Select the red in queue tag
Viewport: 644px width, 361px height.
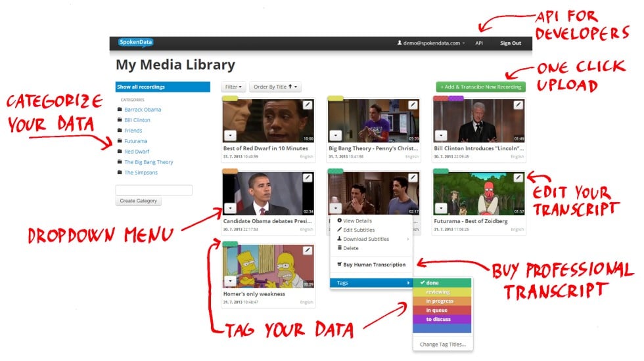click(x=442, y=310)
